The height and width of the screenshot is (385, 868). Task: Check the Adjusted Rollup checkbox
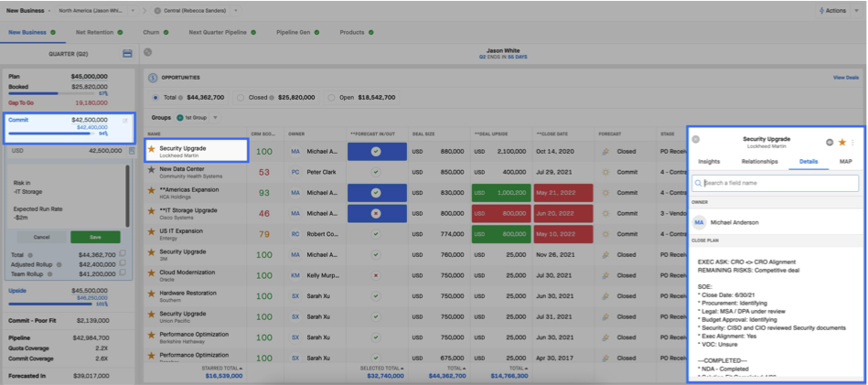coord(123,262)
